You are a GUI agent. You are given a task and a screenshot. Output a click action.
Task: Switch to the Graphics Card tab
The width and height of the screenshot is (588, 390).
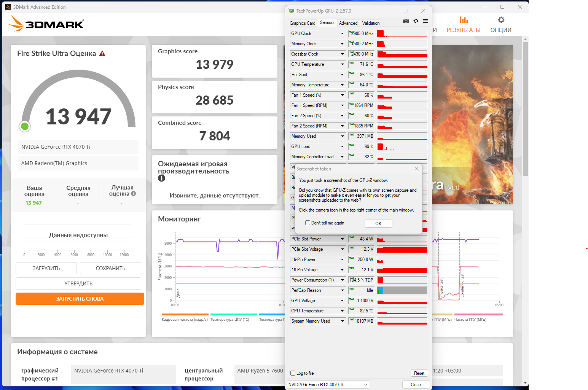(x=303, y=23)
